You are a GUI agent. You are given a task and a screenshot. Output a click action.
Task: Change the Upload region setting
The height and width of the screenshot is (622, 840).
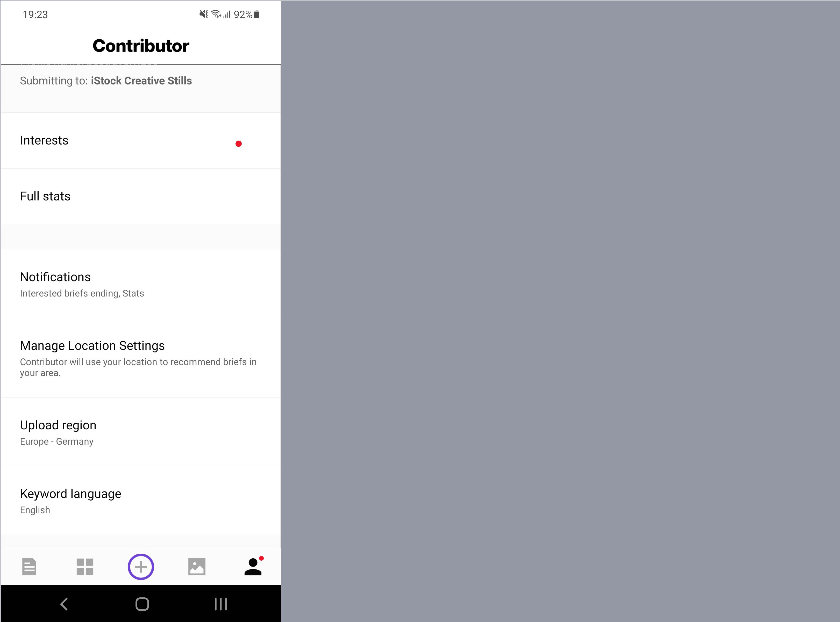tap(141, 432)
